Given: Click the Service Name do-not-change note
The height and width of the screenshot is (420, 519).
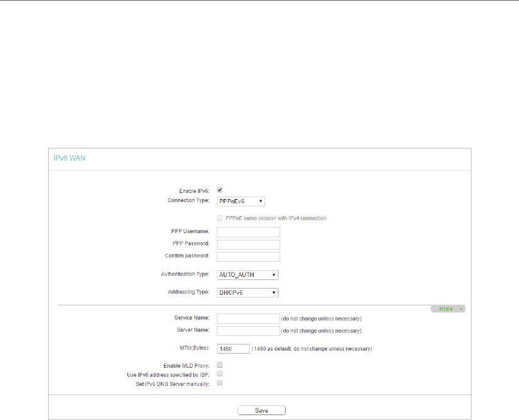Looking at the screenshot, I should pyautogui.click(x=321, y=318).
